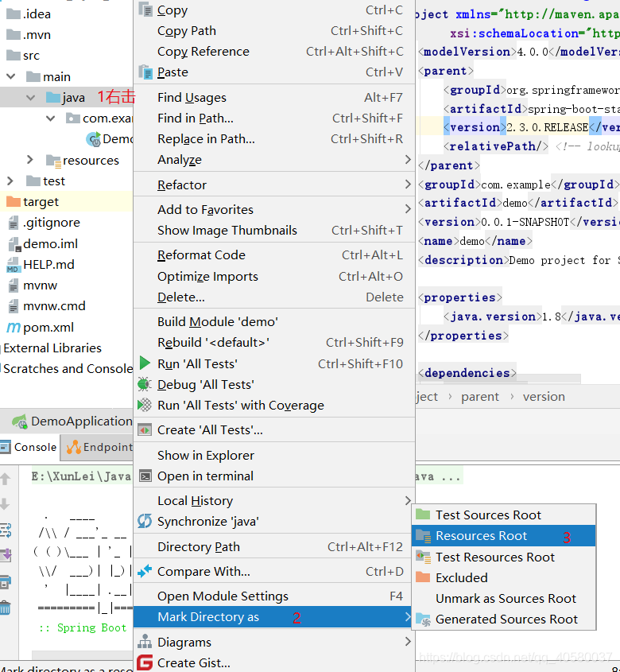Click the 2.3.0.RELEASE version text
The image size is (620, 672).
tap(547, 127)
